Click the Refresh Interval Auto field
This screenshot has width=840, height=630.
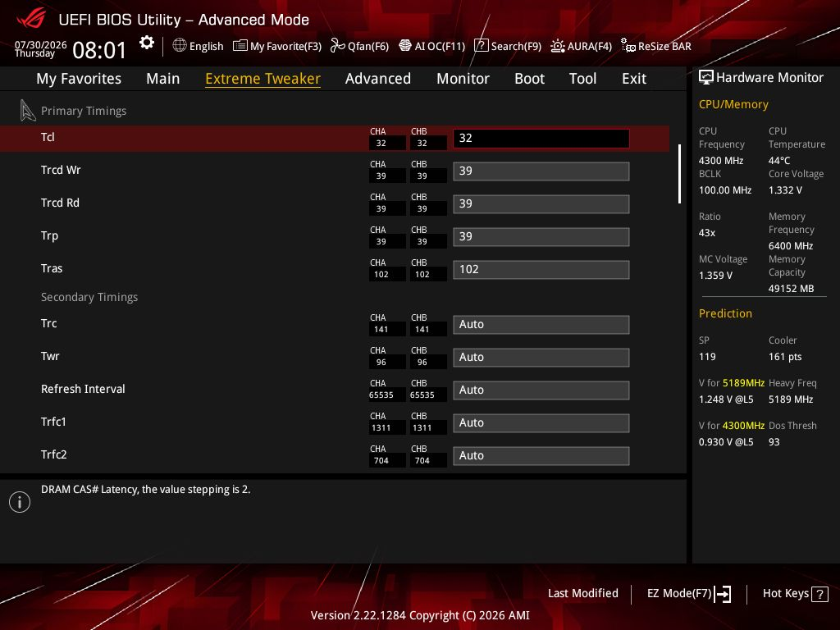click(x=541, y=390)
